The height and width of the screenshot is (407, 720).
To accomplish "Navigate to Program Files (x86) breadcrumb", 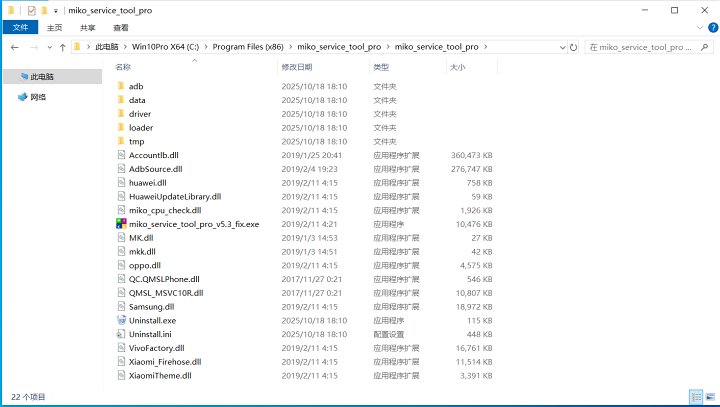I will (248, 47).
